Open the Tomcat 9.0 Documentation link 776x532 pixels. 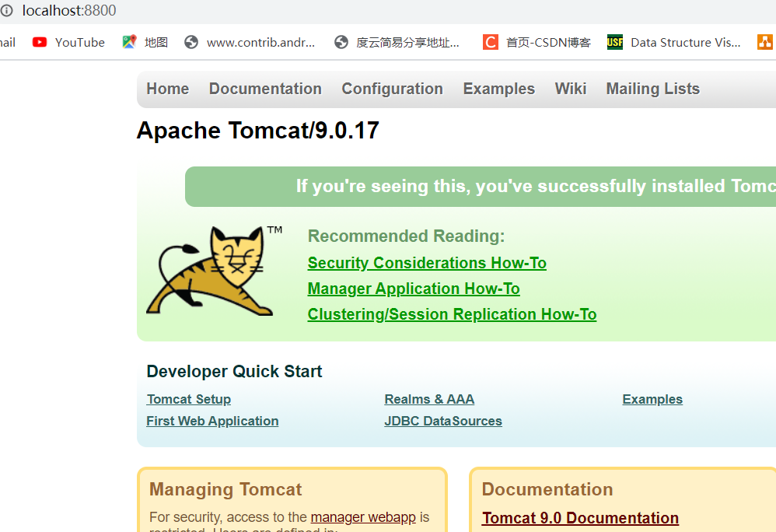(x=581, y=518)
